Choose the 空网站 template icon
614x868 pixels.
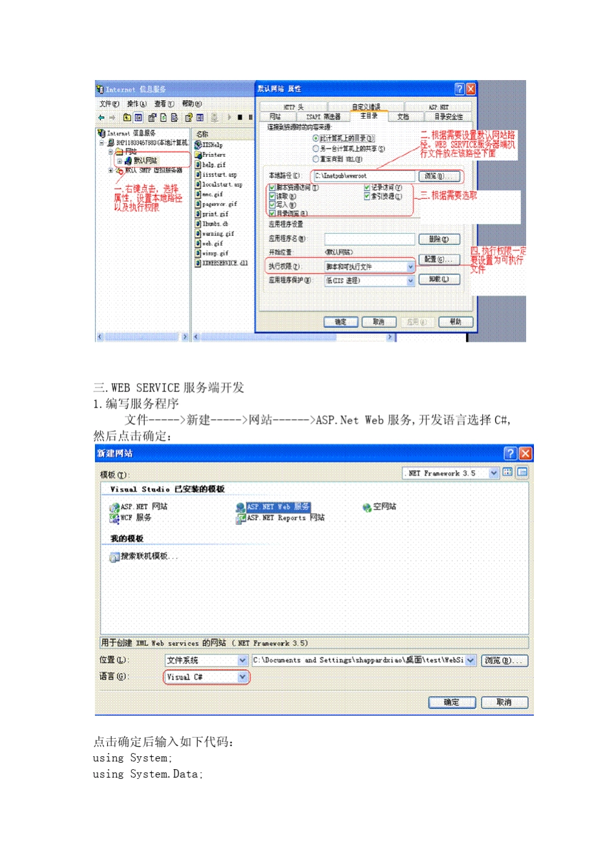pos(367,508)
